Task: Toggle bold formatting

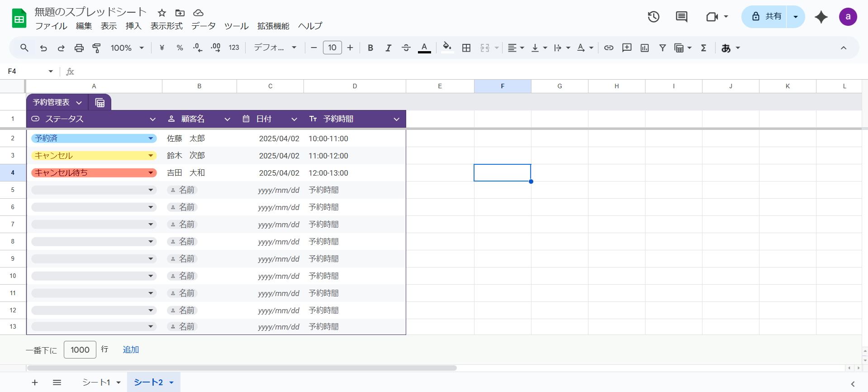Action: click(x=370, y=48)
